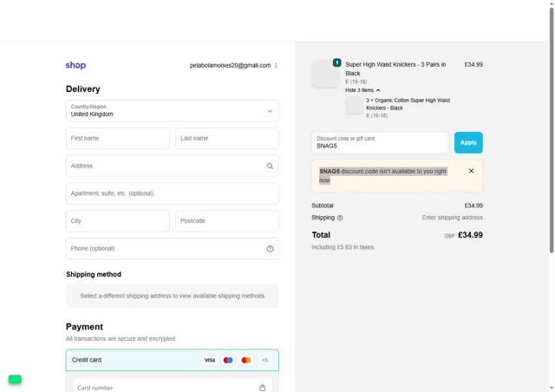Open account options menu beside email
555x392 pixels.
pyautogui.click(x=277, y=66)
